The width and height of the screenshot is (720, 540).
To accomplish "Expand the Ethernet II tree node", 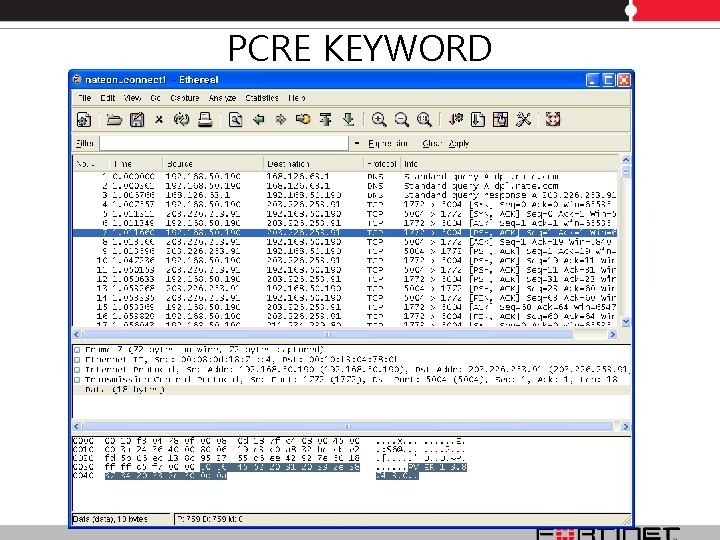I will point(77,360).
